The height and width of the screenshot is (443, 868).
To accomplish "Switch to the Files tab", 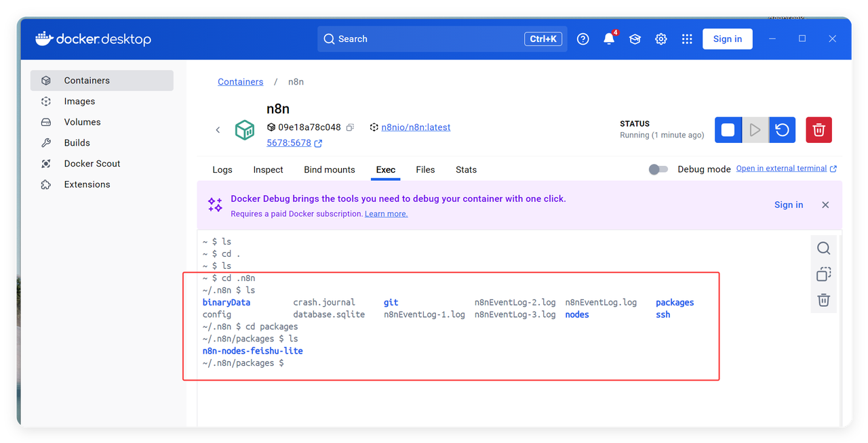I will coord(425,170).
